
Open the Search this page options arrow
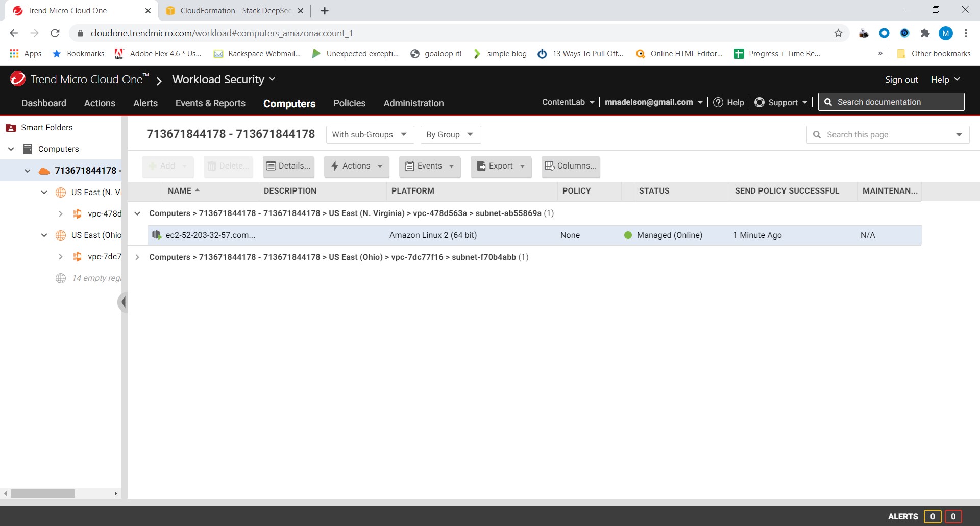(x=959, y=135)
